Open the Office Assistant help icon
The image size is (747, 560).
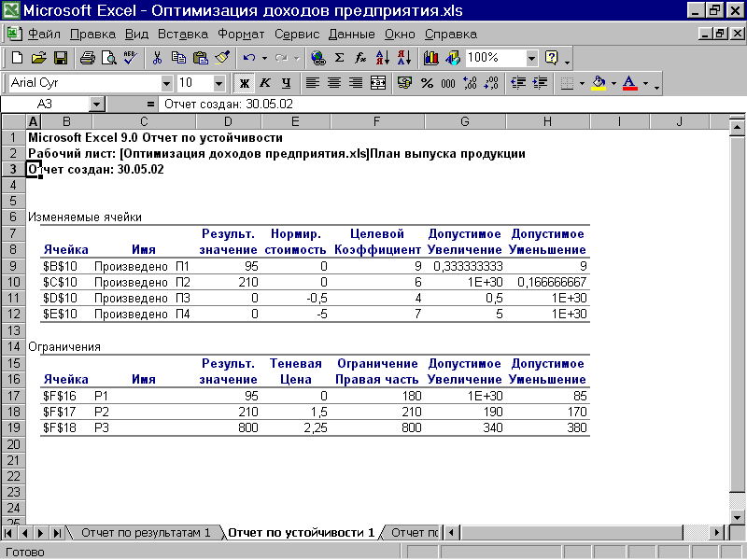(551, 58)
